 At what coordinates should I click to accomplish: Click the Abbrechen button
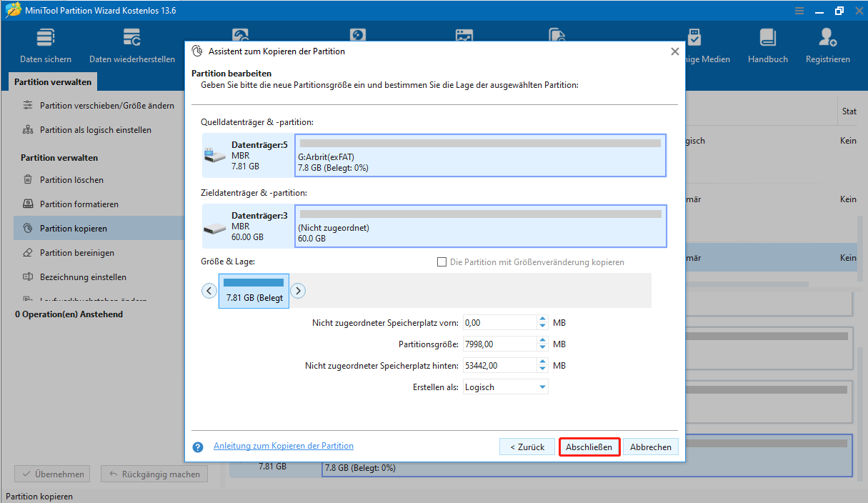click(650, 447)
